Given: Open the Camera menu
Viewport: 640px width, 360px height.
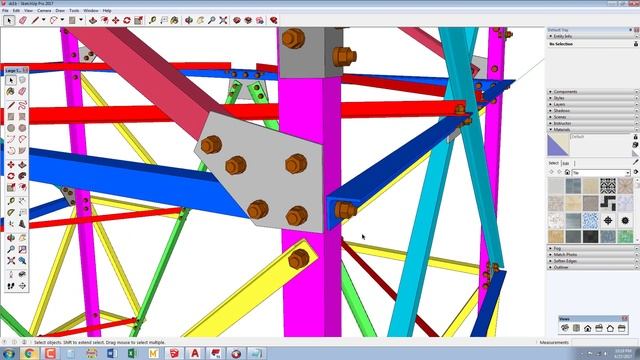Looking at the screenshot, I should [x=44, y=11].
